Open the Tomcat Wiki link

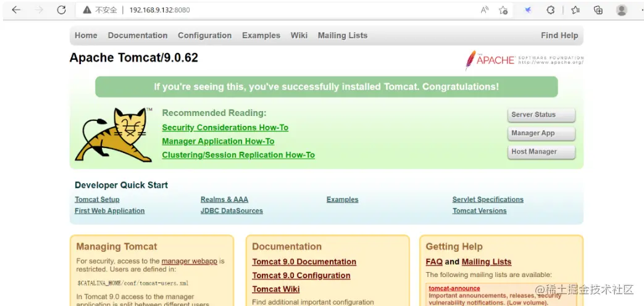coord(276,289)
